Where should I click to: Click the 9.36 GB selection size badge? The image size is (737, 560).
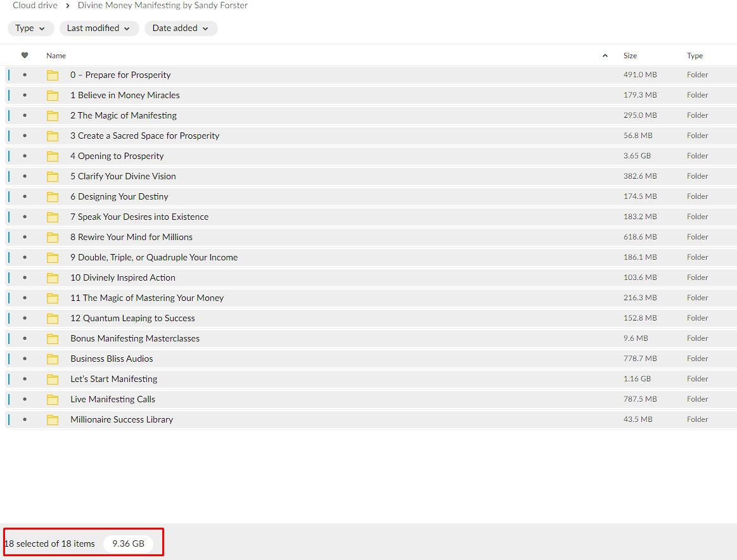128,544
